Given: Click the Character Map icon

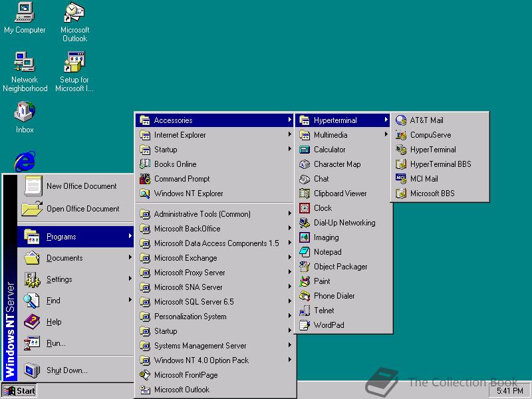Looking at the screenshot, I should tap(305, 164).
